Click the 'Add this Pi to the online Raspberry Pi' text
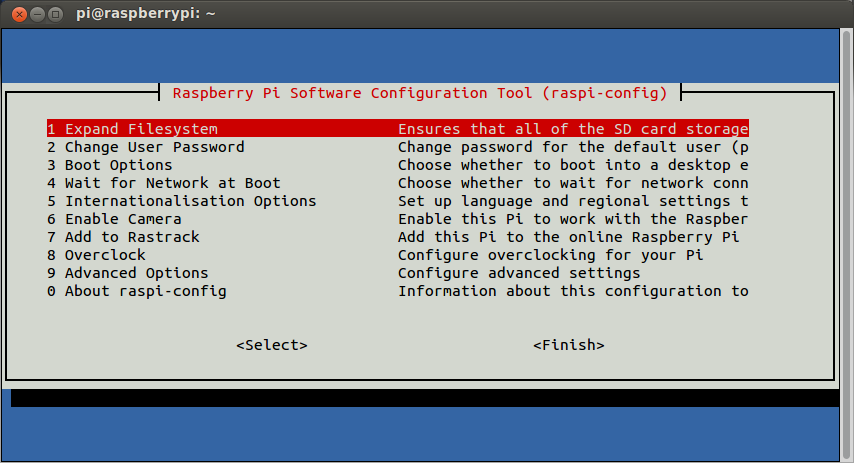Screen dimensions: 854x463 point(569,237)
